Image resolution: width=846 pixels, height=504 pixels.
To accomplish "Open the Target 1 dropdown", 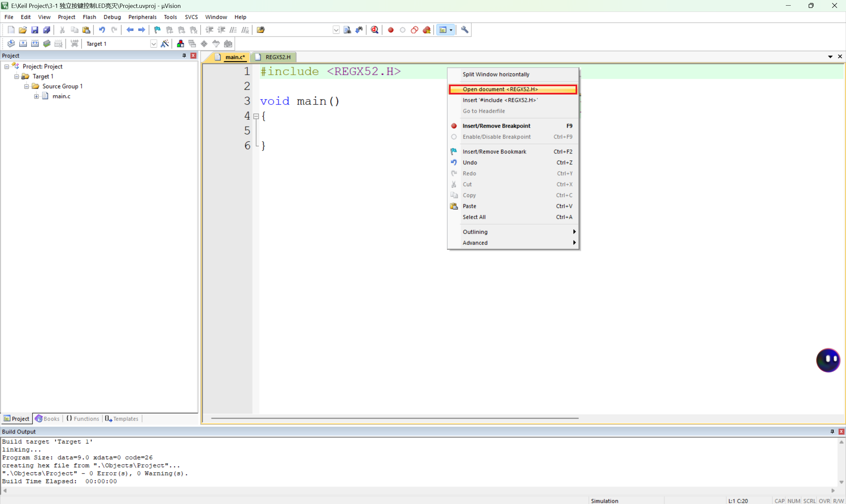I will click(x=153, y=44).
